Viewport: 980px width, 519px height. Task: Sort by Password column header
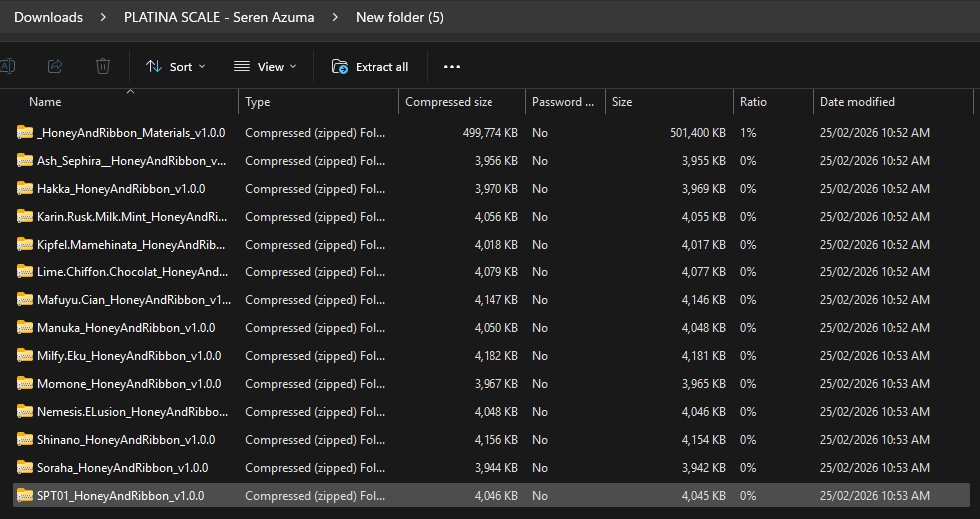(563, 101)
